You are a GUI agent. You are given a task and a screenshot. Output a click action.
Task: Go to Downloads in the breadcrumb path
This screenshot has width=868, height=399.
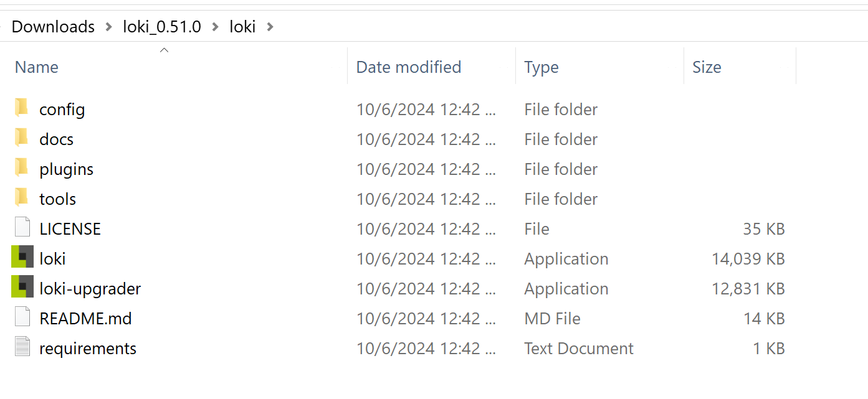[53, 27]
